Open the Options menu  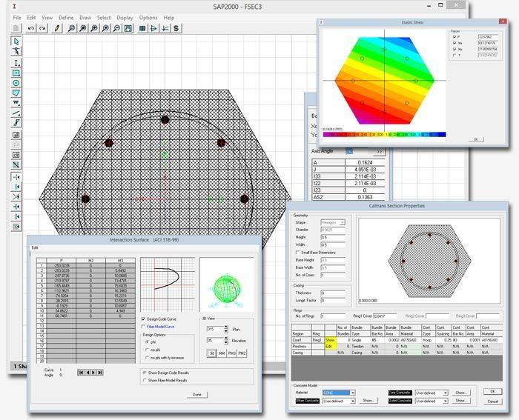coord(148,18)
